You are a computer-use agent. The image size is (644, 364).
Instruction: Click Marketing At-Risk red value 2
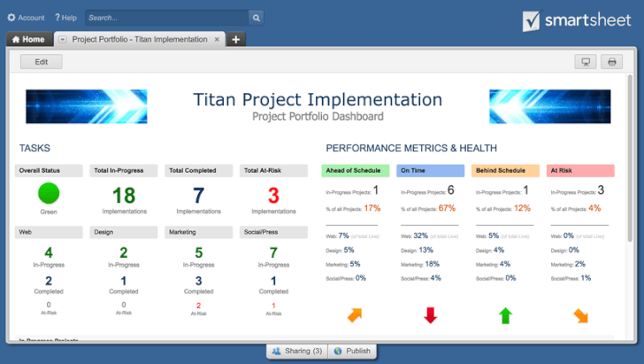[198, 306]
